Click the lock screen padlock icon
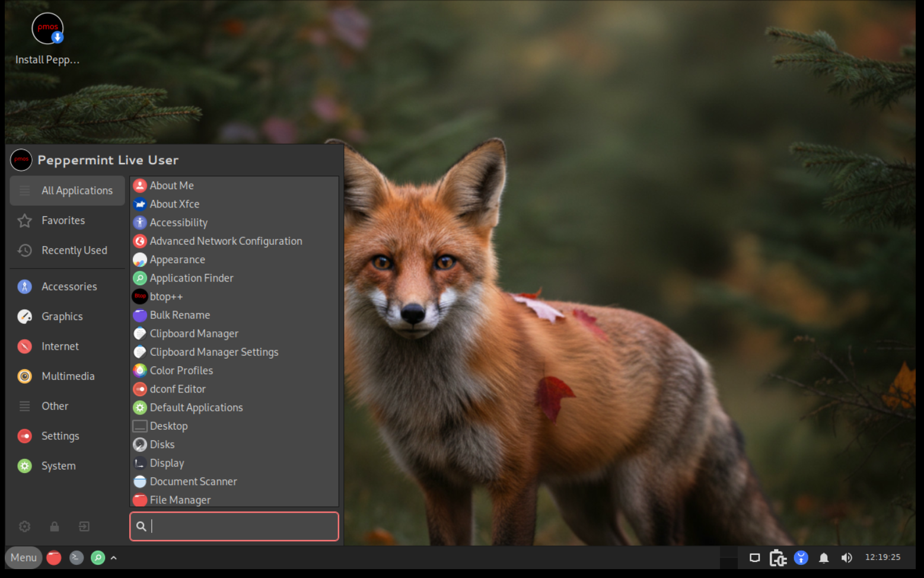Viewport: 924px width, 578px height. point(55,526)
